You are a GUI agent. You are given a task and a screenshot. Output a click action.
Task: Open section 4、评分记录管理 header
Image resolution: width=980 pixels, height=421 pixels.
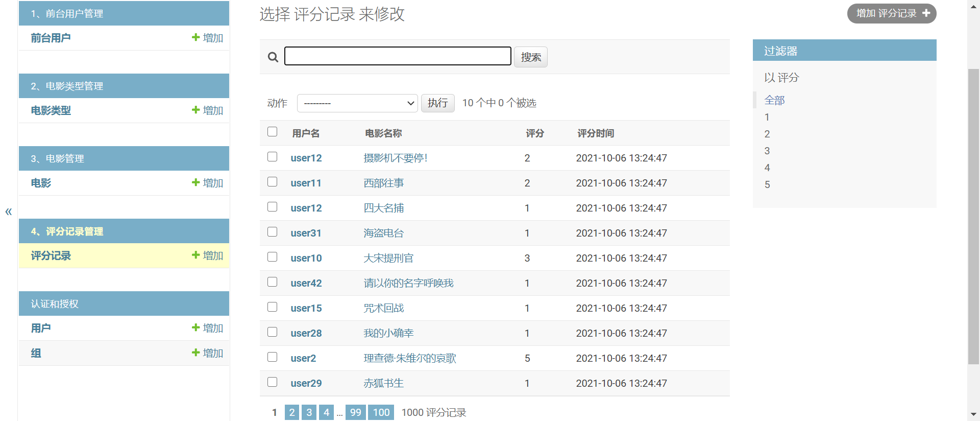click(x=67, y=231)
